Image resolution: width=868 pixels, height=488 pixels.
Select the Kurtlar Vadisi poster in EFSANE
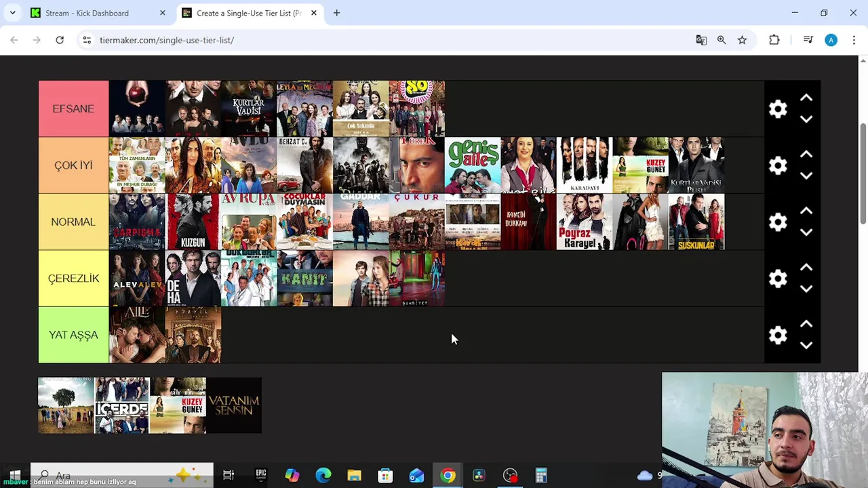click(x=249, y=108)
